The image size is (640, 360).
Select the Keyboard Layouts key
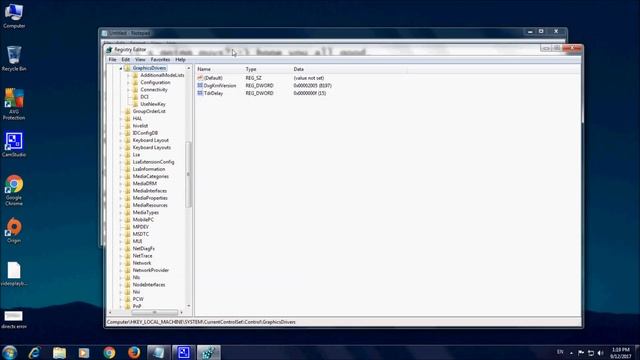(151, 147)
